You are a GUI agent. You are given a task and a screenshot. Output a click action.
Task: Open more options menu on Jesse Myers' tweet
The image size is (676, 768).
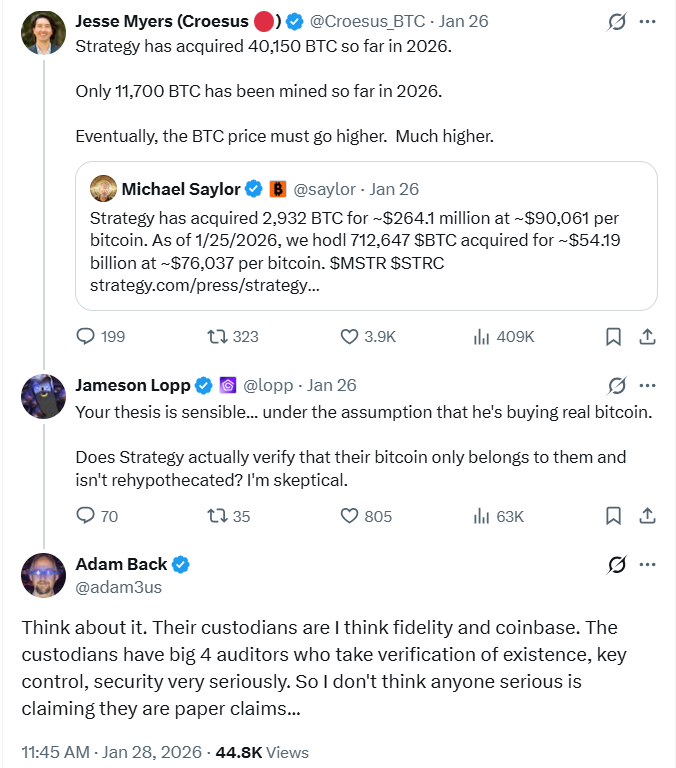(648, 21)
